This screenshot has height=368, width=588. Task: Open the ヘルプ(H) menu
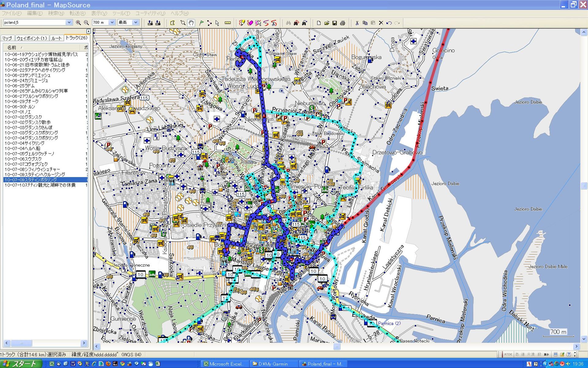pyautogui.click(x=179, y=13)
